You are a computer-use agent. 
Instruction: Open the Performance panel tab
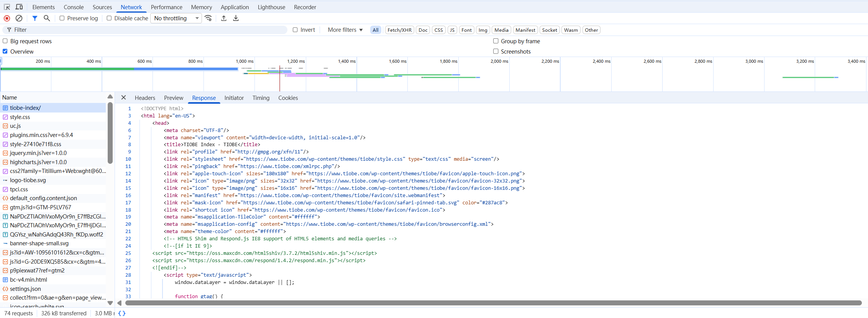[x=167, y=7]
